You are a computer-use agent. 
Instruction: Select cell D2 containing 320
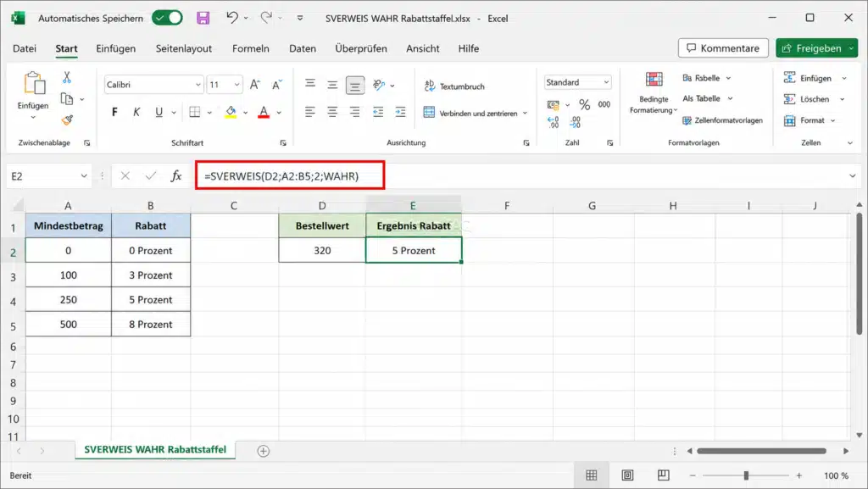point(322,251)
